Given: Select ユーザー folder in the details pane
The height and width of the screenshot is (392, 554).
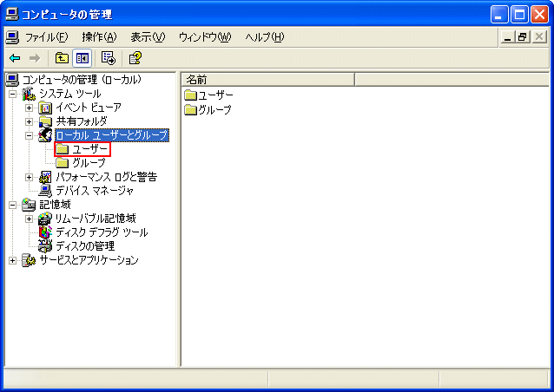Looking at the screenshot, I should [x=208, y=95].
